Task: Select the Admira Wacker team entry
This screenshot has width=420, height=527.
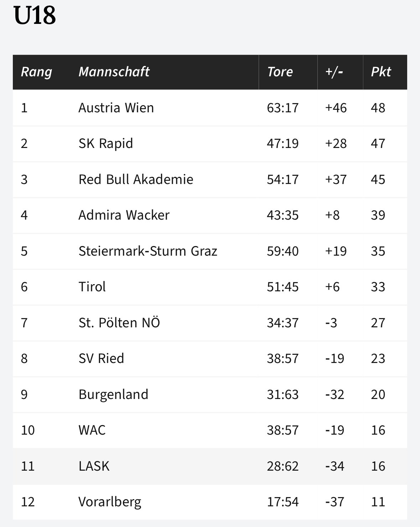Action: [x=124, y=215]
